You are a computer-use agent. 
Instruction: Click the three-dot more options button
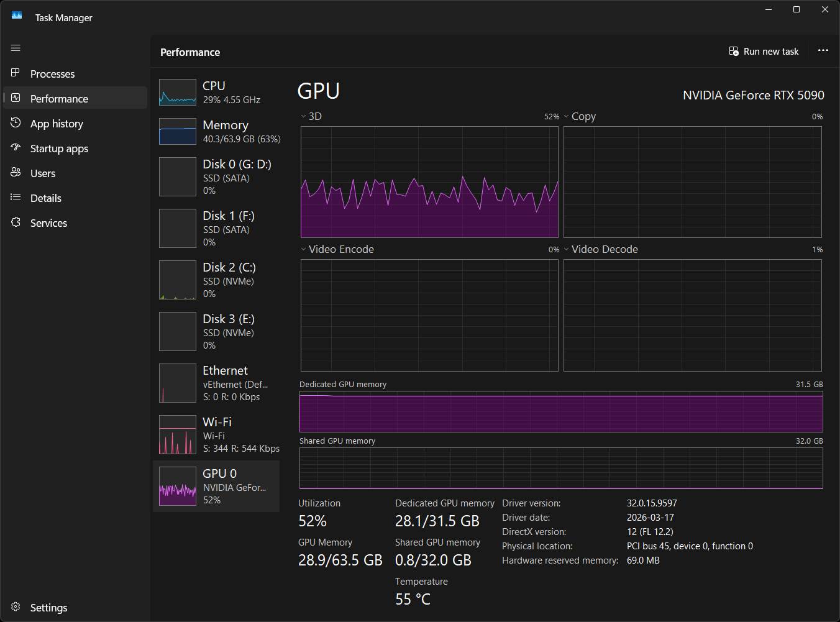tap(823, 51)
